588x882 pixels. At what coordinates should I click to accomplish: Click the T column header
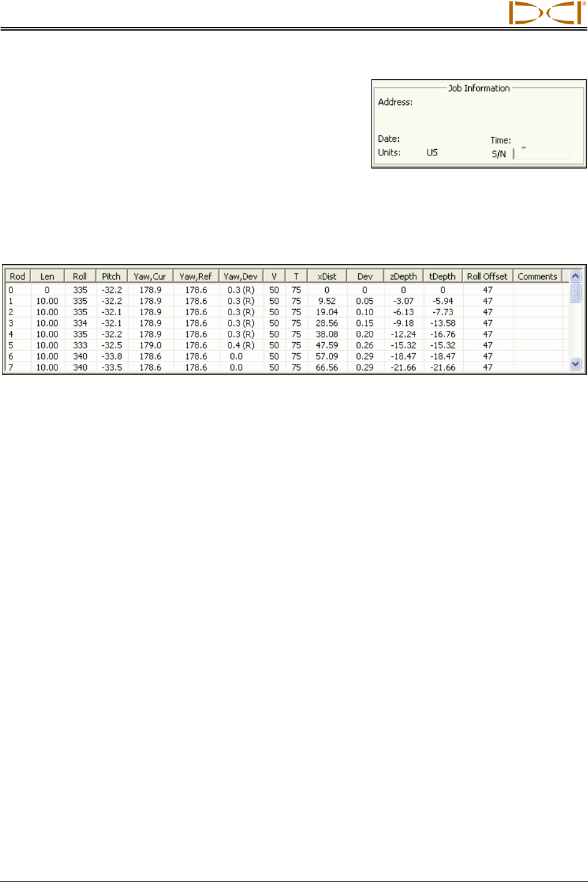point(296,277)
